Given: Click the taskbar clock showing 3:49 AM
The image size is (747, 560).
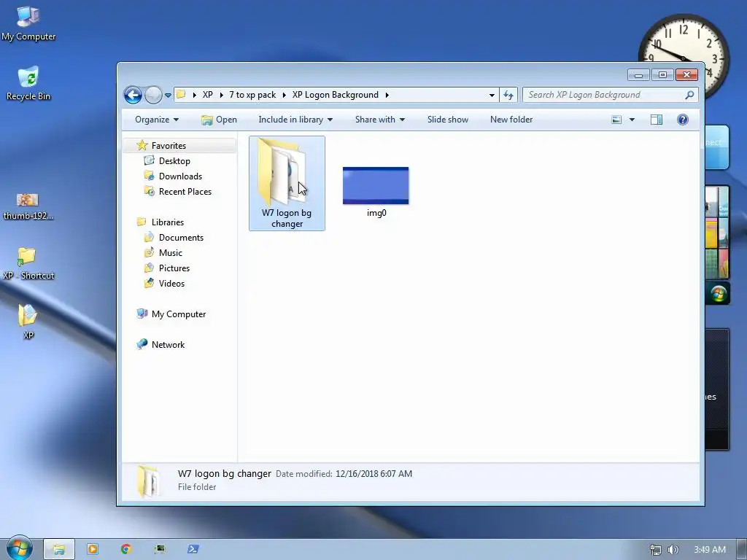Looking at the screenshot, I should (710, 550).
